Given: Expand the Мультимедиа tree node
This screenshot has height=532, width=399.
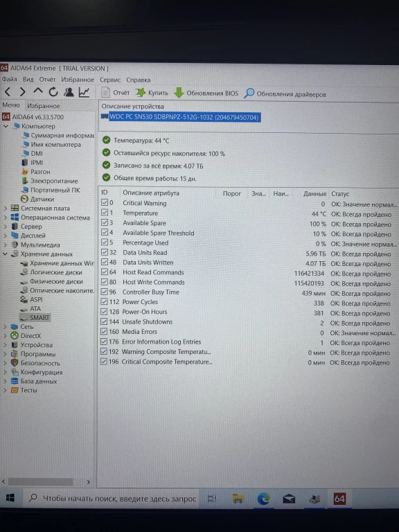Looking at the screenshot, I should point(5,245).
